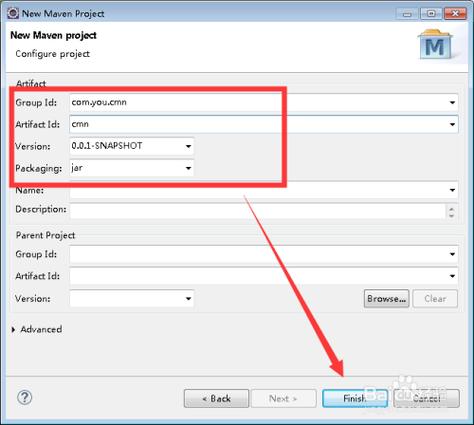Open the Packaging jar dropdown
Viewport: 474px width, 425px height.
pos(132,168)
